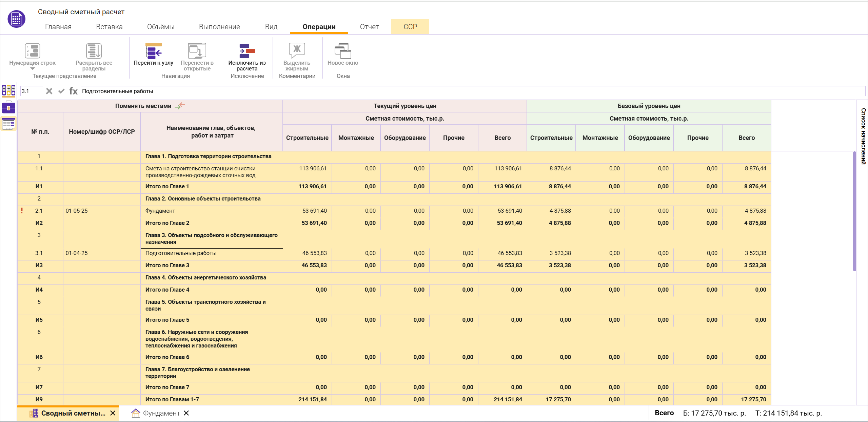
Task: Select the table view sidebar icon
Action: click(x=8, y=124)
